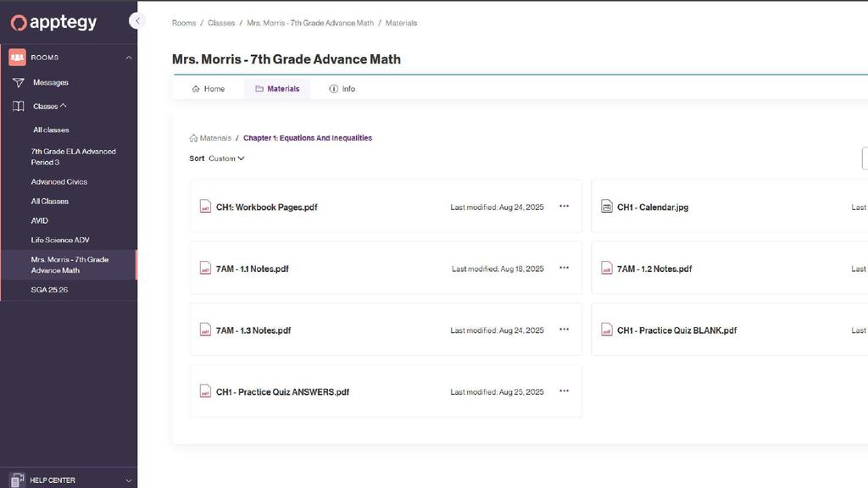Click the Help Center icon
This screenshot has width=868, height=488.
(x=17, y=480)
